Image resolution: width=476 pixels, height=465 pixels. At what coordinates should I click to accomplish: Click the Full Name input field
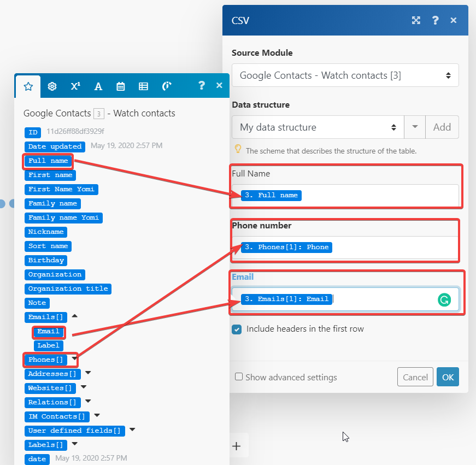pos(345,195)
